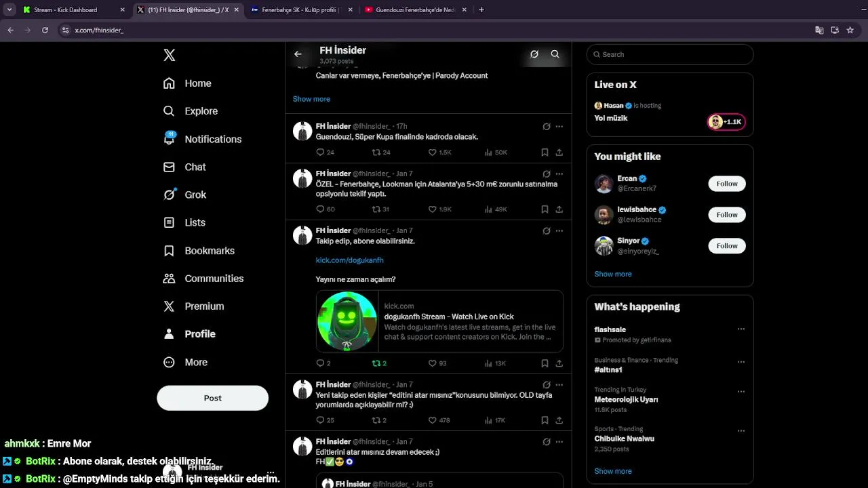
Task: Bookmark the Guendouzi Süper Kupa post
Action: click(545, 152)
